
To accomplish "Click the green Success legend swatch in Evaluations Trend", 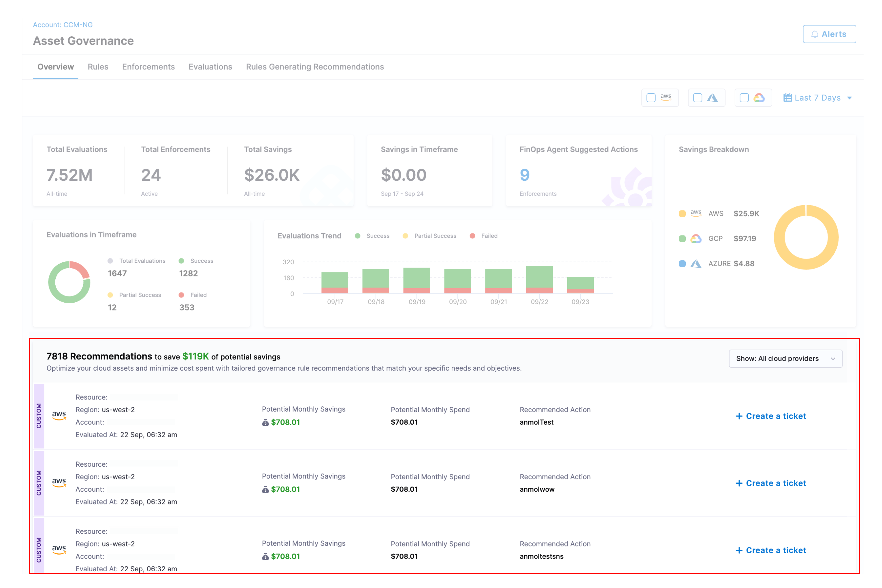I will (358, 236).
